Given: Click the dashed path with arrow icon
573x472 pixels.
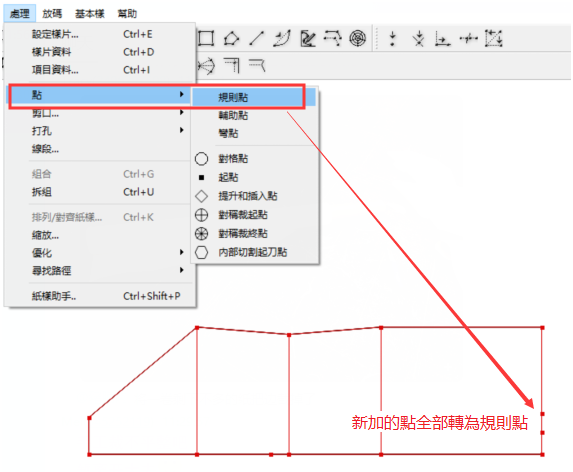Looking at the screenshot, I should 333,38.
